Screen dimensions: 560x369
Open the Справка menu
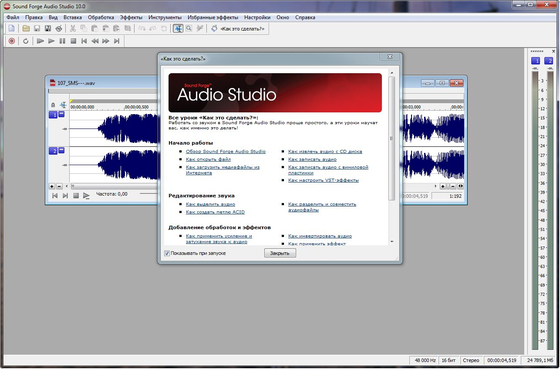305,17
